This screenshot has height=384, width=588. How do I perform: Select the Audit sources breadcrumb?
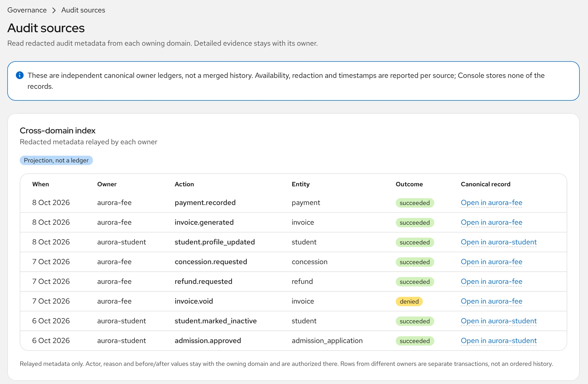(83, 10)
